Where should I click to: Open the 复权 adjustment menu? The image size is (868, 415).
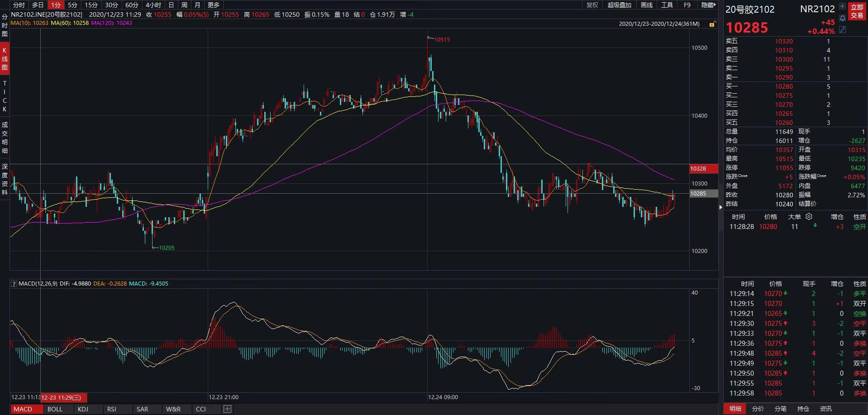[x=592, y=5]
